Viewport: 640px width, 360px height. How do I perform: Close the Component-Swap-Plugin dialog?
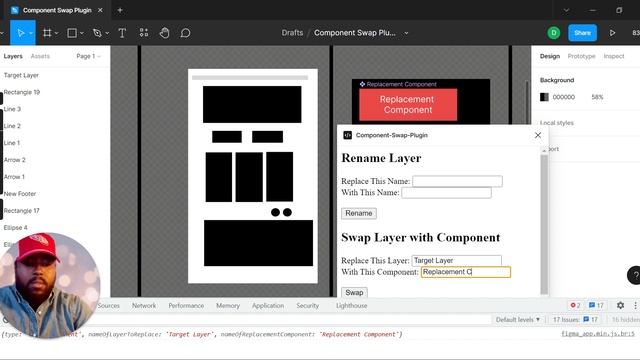[538, 135]
